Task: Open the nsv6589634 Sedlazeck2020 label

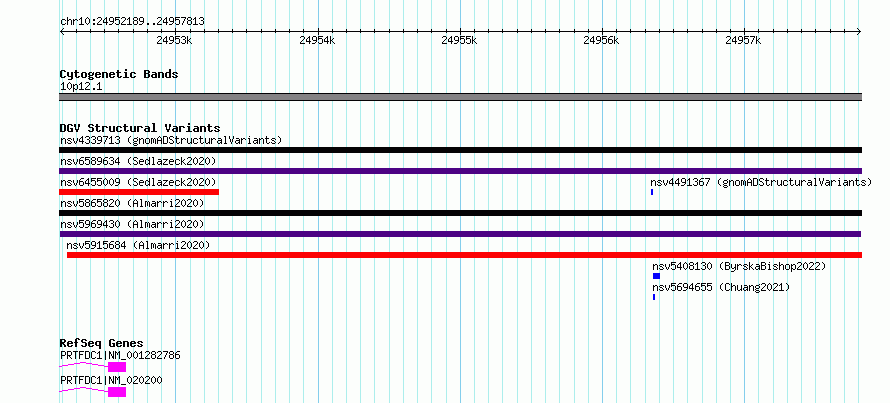Action: 138,161
